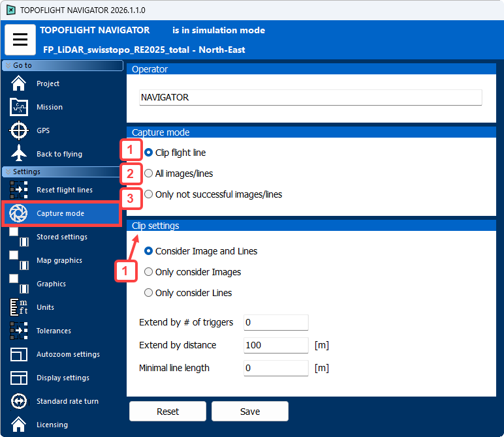Click the Extend by distance field
Viewport: 504px width, 437px height.
(275, 345)
